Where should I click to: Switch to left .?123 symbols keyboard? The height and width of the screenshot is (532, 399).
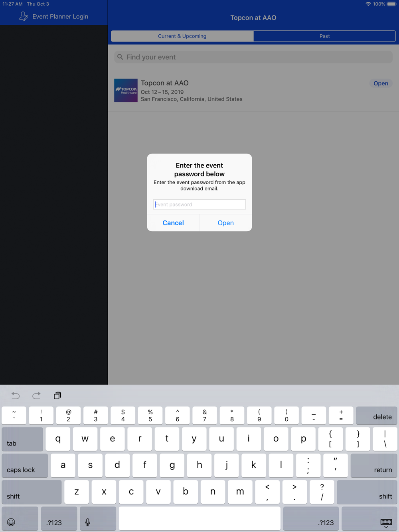click(59, 519)
